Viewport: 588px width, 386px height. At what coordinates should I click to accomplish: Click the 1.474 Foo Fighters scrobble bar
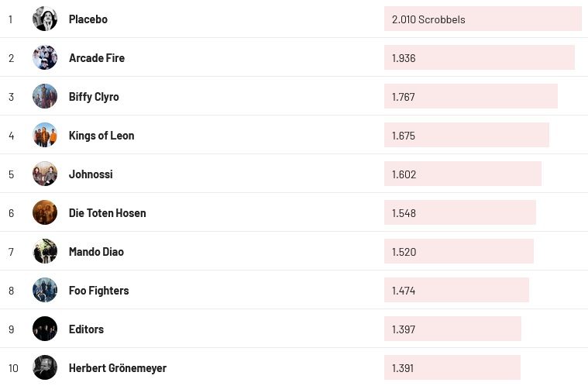[456, 290]
